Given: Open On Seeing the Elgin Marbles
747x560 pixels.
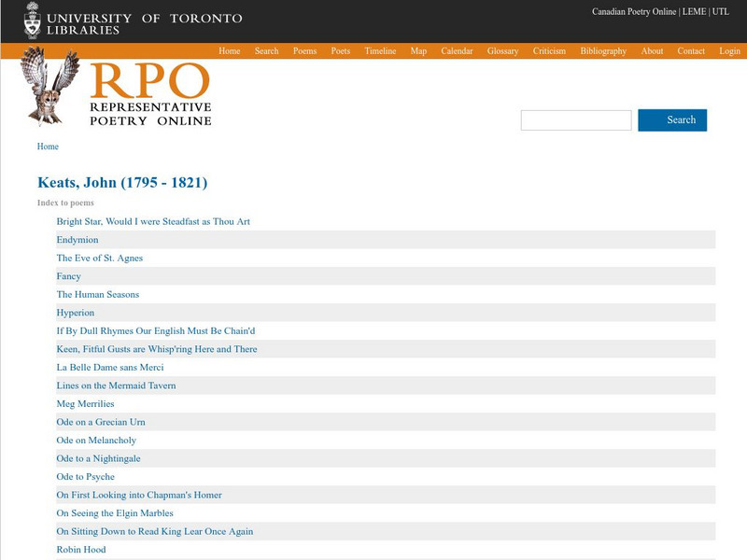Looking at the screenshot, I should pos(115,512).
